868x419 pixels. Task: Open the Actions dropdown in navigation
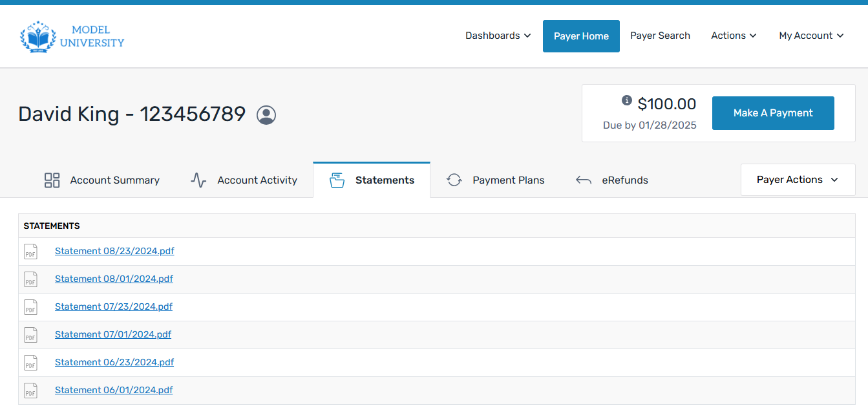734,36
